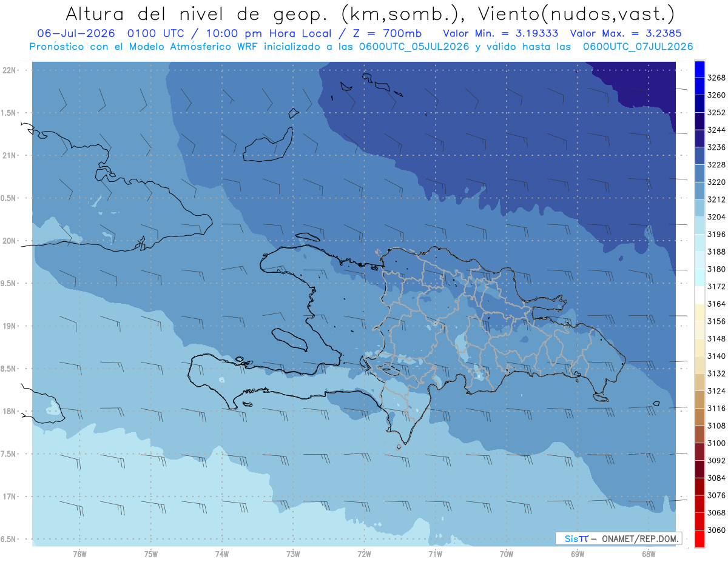Click the 3236 colorbar value
Viewport: 728px width, 562px height.
[716, 147]
